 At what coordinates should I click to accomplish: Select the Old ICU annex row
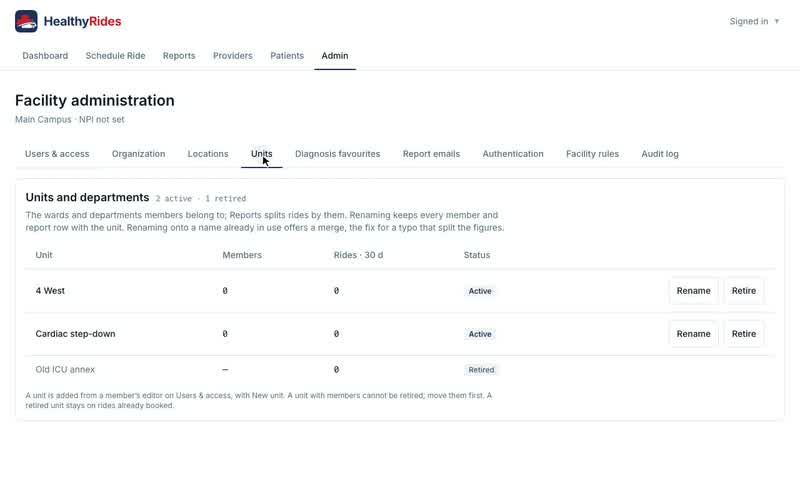click(400, 369)
